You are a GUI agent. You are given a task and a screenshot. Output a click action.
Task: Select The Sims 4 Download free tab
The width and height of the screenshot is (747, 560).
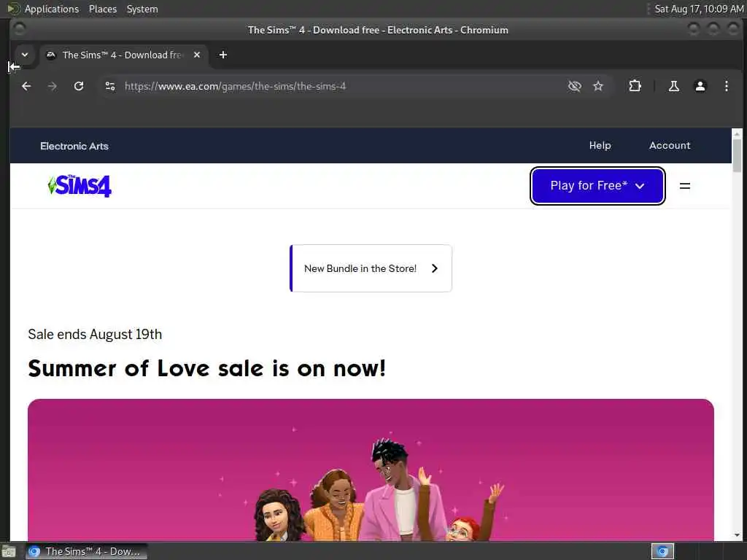click(x=124, y=55)
